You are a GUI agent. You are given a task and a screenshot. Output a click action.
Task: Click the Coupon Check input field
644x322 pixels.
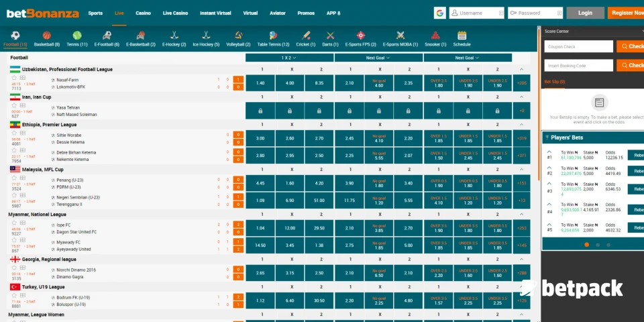[578, 46]
